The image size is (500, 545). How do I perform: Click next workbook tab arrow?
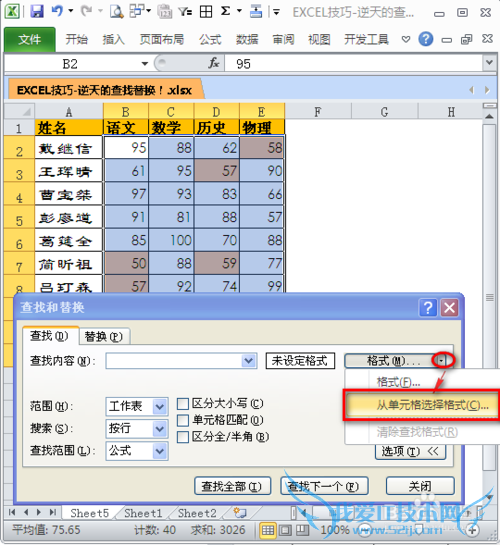pyautogui.click(x=487, y=90)
